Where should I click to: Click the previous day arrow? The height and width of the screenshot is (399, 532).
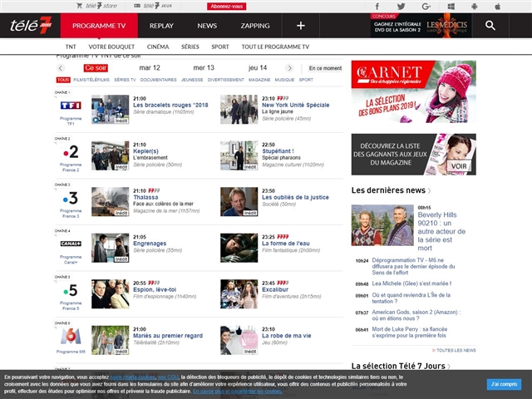click(62, 67)
